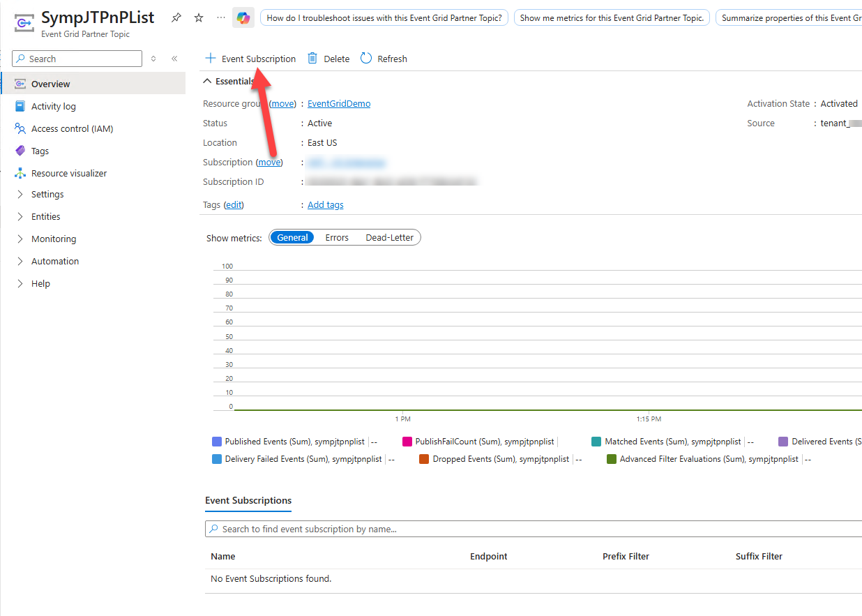Pin this page to the dashboard
The width and height of the screenshot is (862, 616).
tap(176, 17)
